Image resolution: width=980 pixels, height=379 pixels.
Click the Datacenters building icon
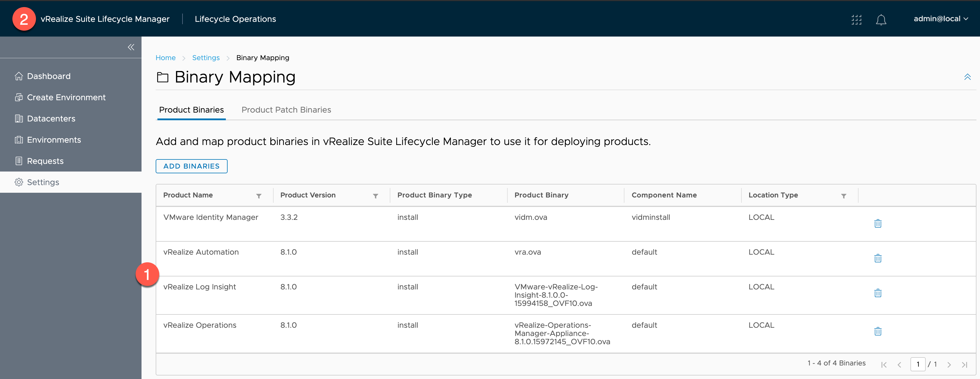19,118
